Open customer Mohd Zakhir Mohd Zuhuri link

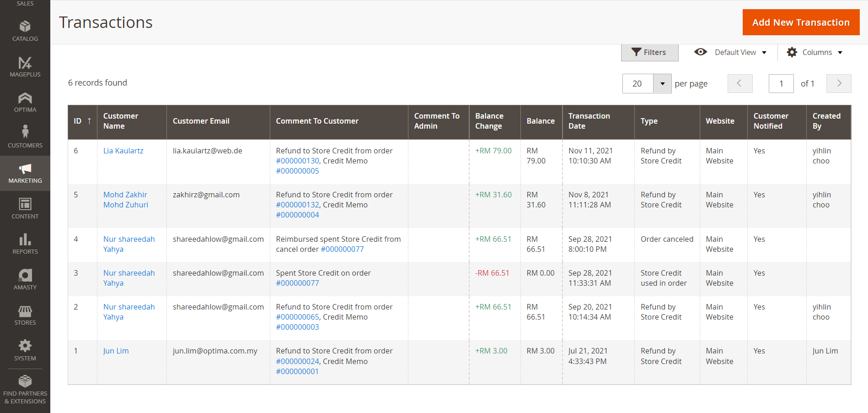pyautogui.click(x=126, y=200)
